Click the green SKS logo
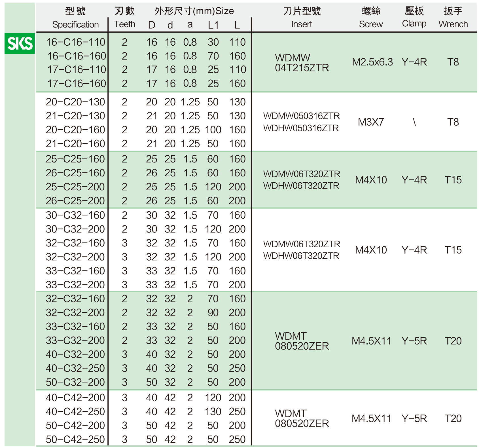The width and height of the screenshot is (479, 448). tap(20, 43)
